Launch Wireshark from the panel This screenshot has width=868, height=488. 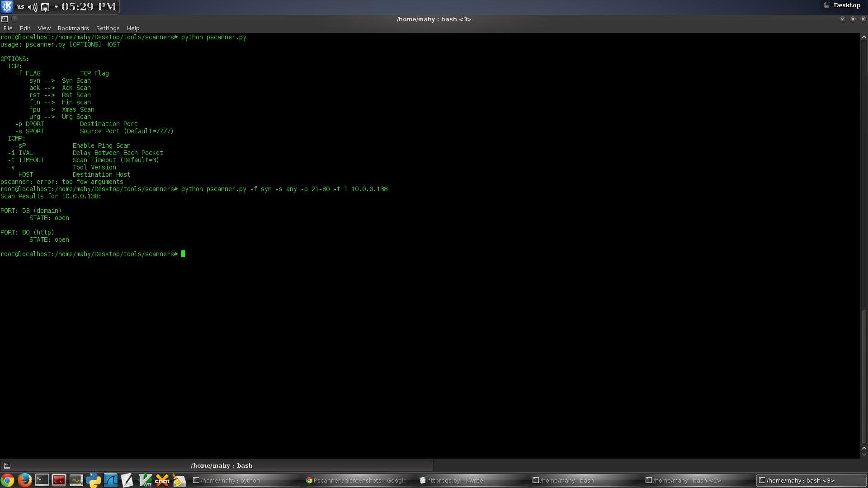click(x=110, y=480)
